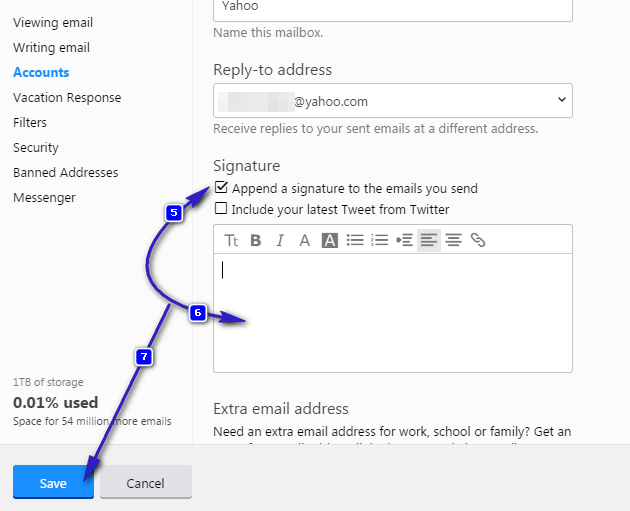
Task: Click the 1TB of storage label
Action: click(48, 382)
